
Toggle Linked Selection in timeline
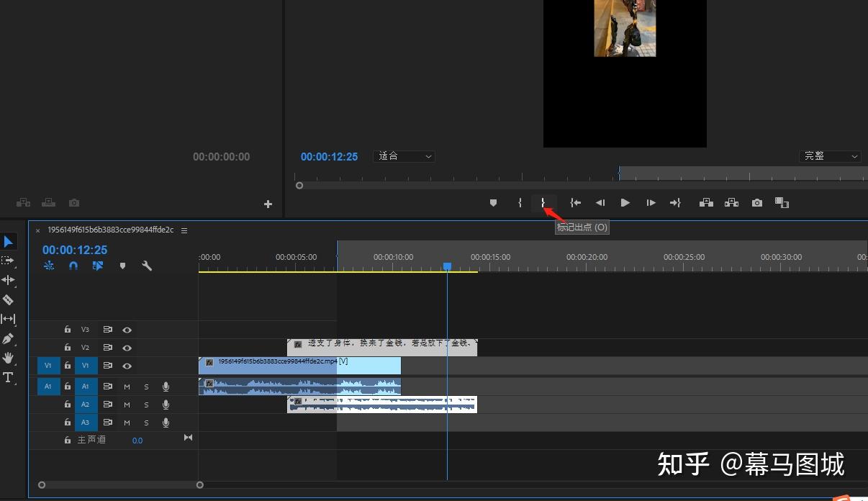tap(98, 266)
